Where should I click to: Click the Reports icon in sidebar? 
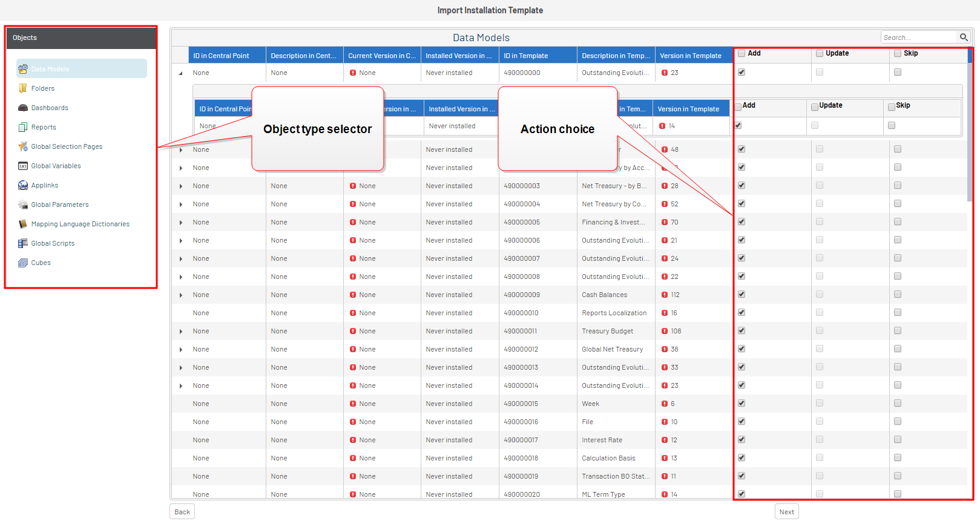23,127
